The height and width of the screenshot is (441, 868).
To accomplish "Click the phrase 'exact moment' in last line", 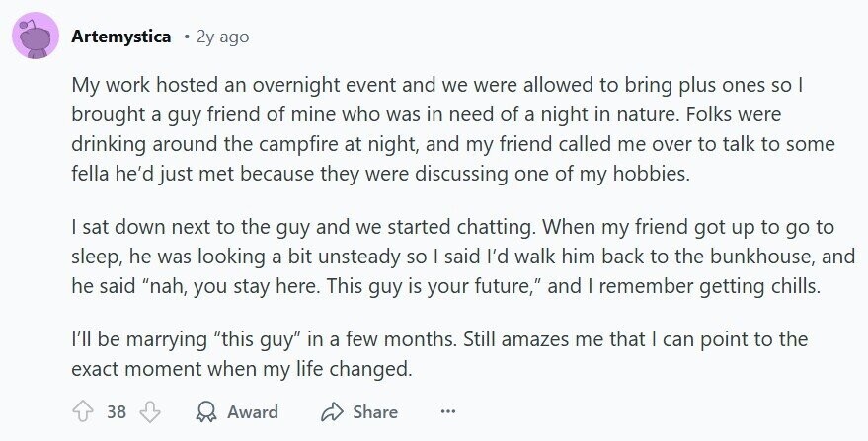I will pos(136,369).
